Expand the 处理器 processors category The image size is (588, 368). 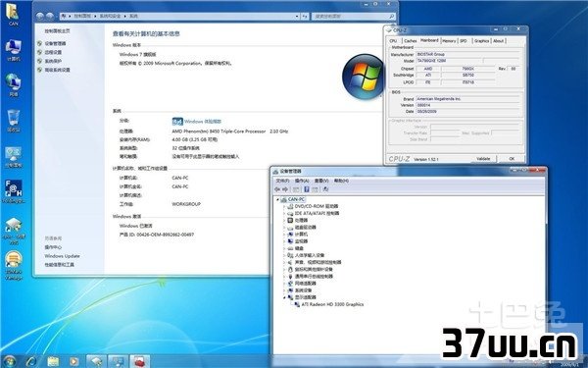pos(284,221)
